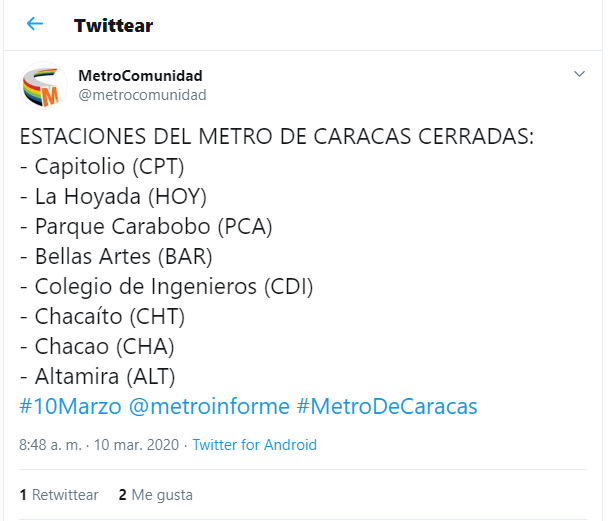Click the Altamira (ALT) line
Viewport: 613px width, 521px height.
pos(98,377)
